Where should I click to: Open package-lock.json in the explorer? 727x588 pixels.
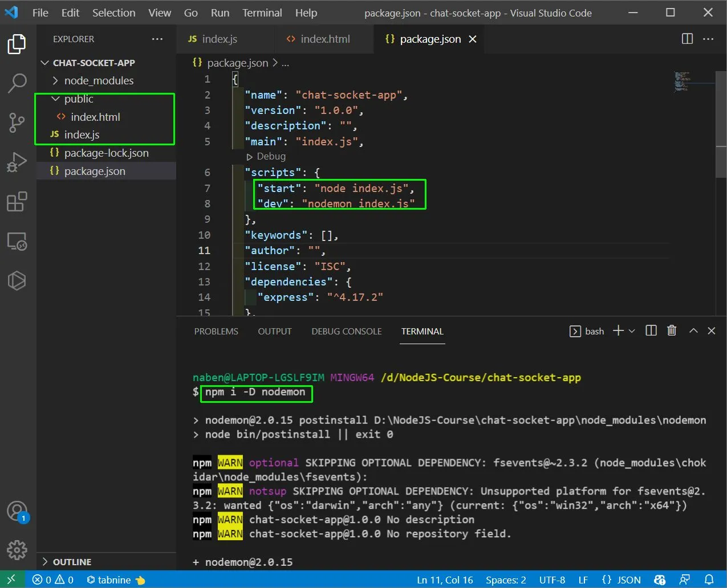(x=106, y=153)
